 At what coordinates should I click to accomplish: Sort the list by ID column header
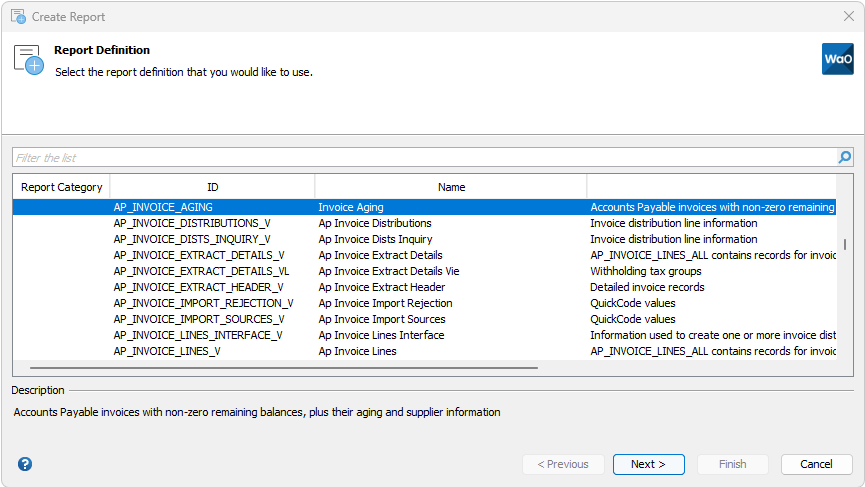pos(212,187)
